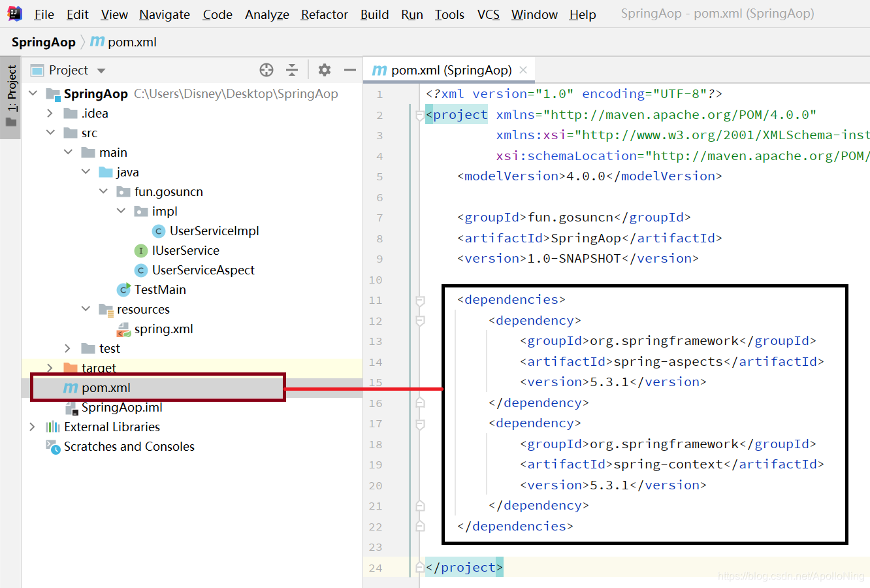Image resolution: width=870 pixels, height=588 pixels.
Task: Click TestMain runnable class icon
Action: click(123, 289)
